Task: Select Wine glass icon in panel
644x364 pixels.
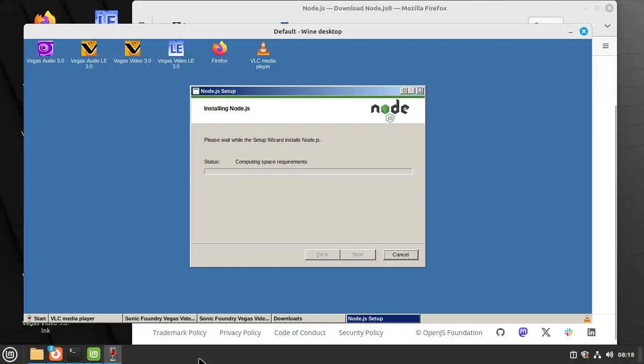Action: [113, 354]
